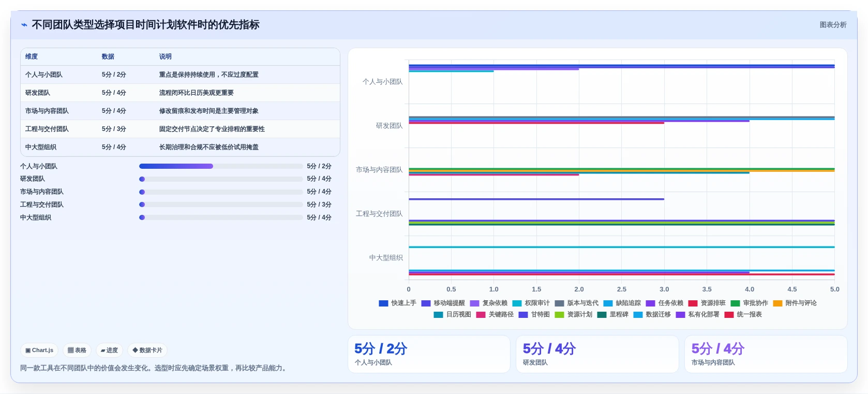
Task: Click the Chart.js tag chip
Action: click(39, 351)
